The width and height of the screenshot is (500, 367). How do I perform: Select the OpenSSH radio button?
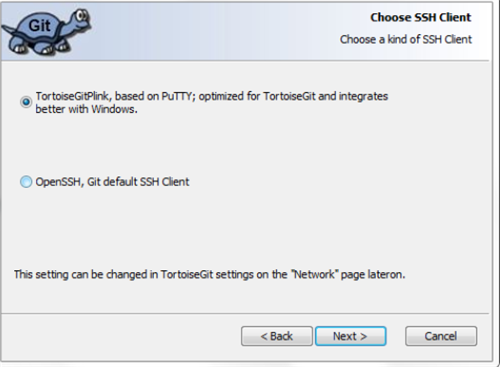click(x=26, y=182)
